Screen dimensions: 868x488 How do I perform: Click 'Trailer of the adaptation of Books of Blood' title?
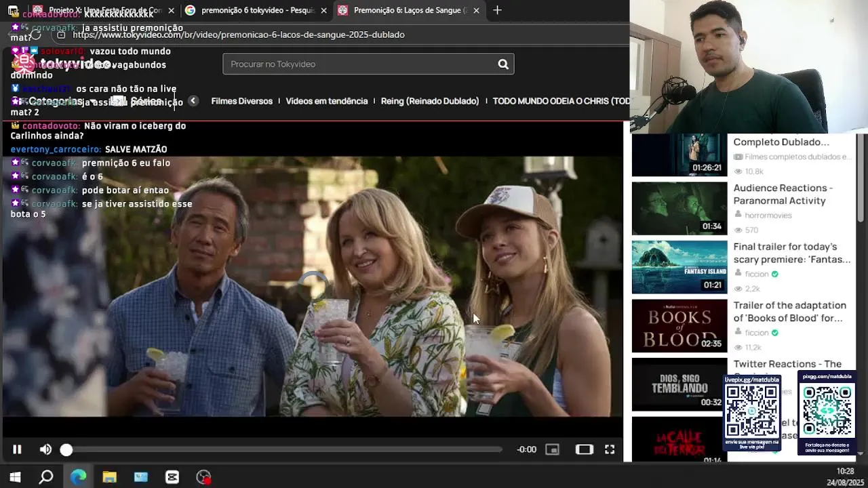(x=789, y=312)
